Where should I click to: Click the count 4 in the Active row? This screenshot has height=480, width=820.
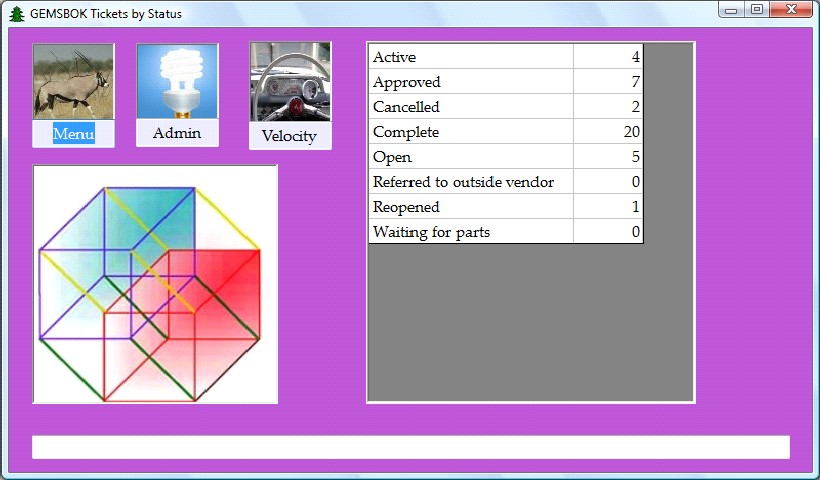tap(608, 56)
